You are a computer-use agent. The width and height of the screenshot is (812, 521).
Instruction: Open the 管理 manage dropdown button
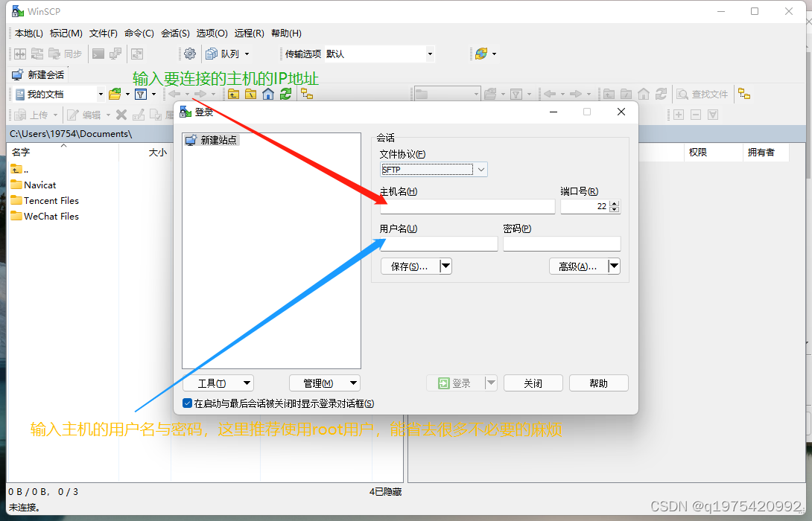324,383
